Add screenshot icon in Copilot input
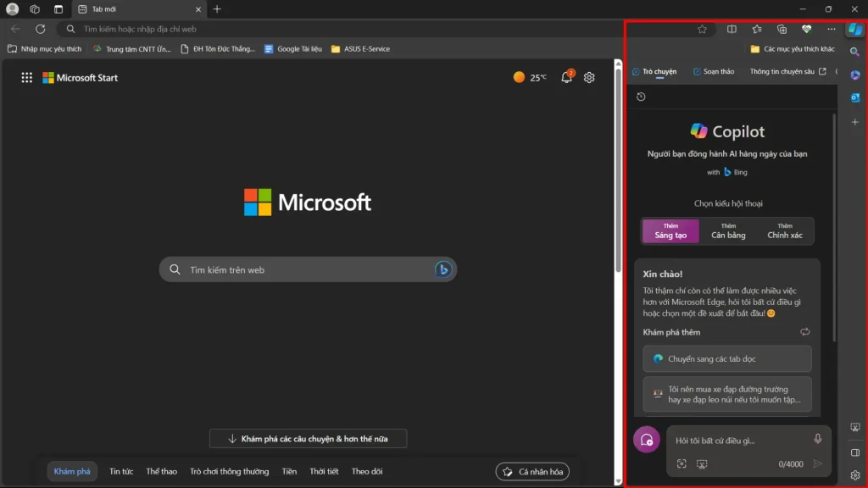 pos(702,463)
